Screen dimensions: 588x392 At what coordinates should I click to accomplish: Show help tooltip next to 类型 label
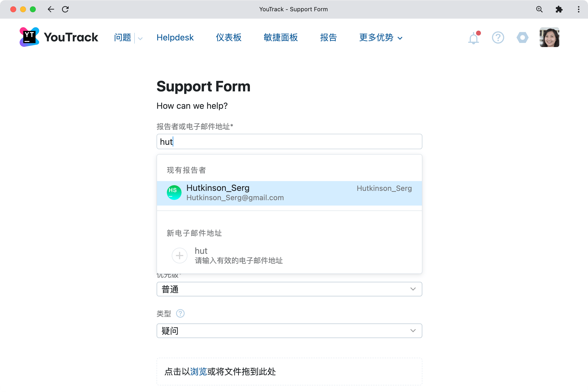click(180, 313)
